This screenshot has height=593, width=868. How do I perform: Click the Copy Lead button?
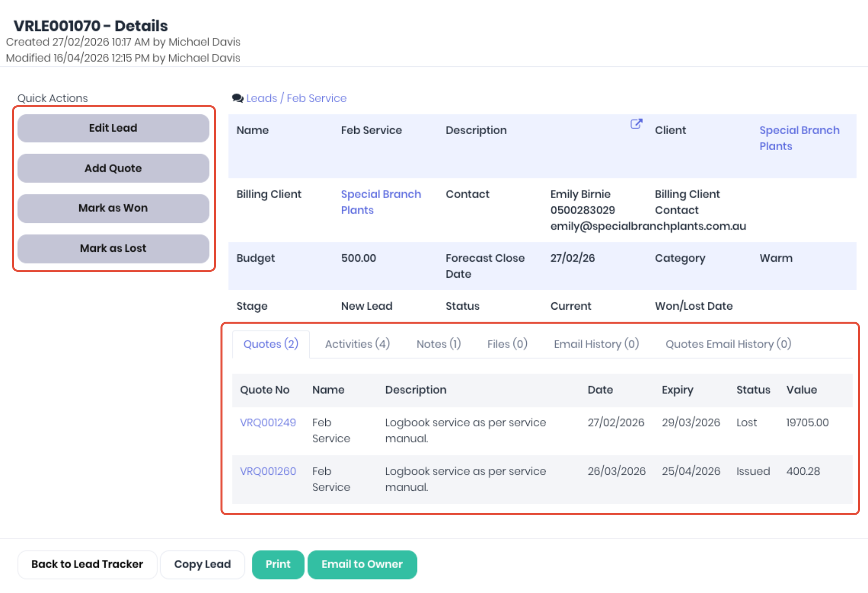[203, 564]
